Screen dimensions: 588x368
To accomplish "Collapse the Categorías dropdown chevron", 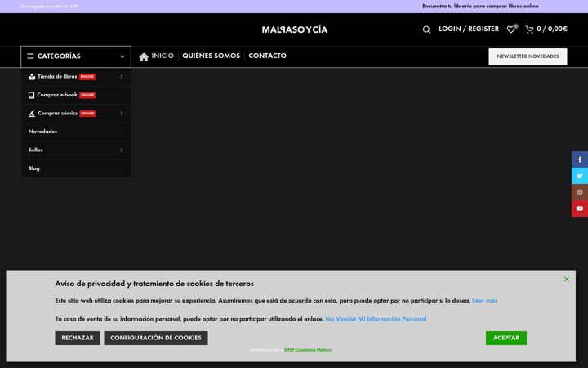I will pyautogui.click(x=122, y=56).
